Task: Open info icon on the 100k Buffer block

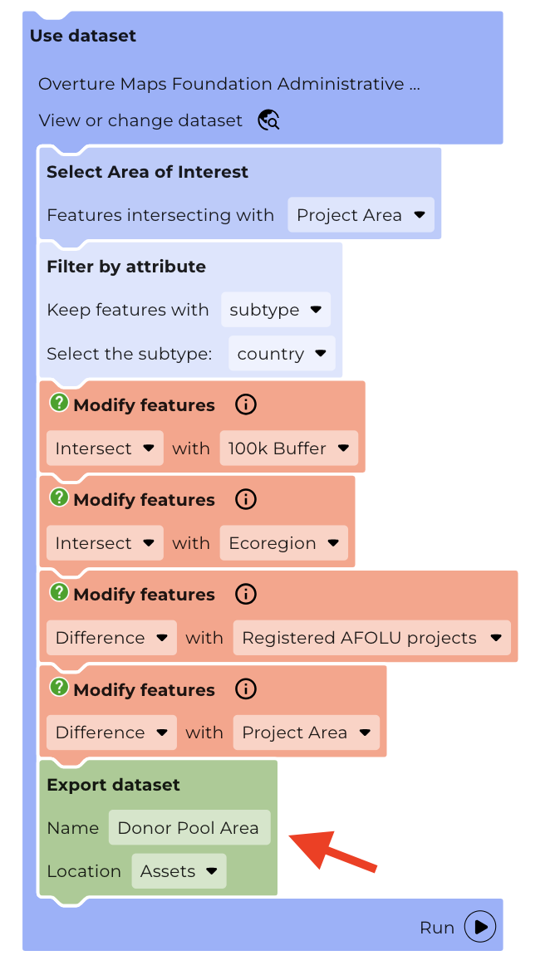Action: pos(246,405)
